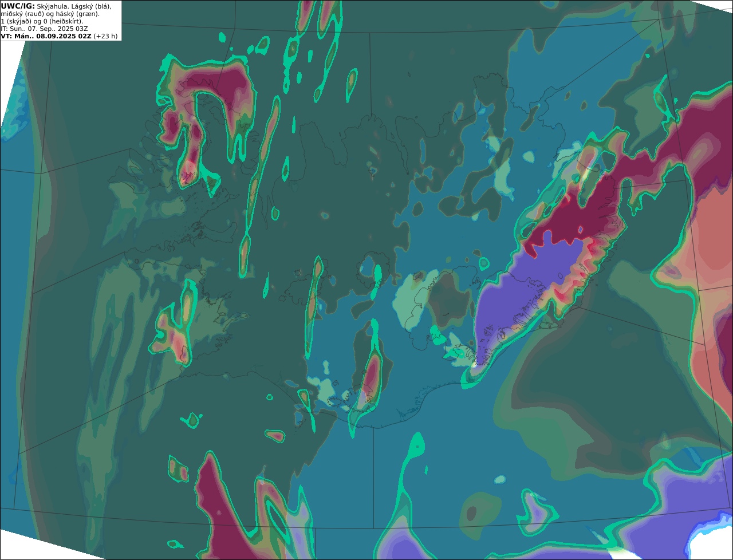Click the forecast offset "(+23 h)"
This screenshot has width=733, height=560.
(x=106, y=36)
